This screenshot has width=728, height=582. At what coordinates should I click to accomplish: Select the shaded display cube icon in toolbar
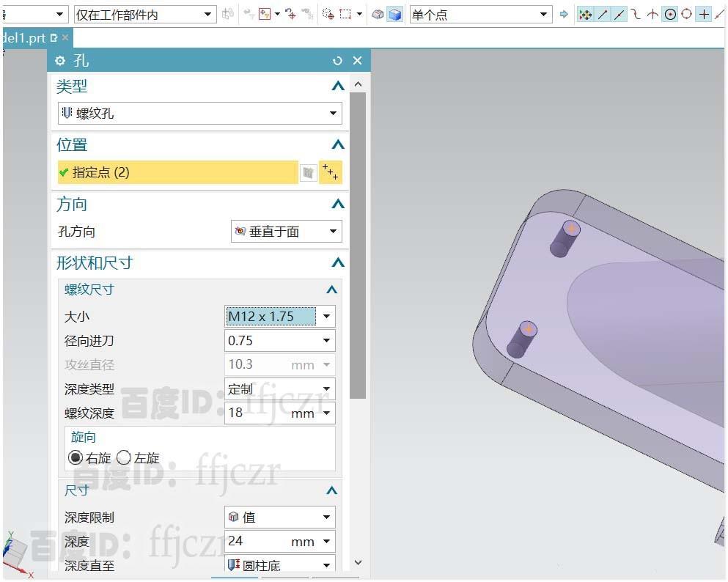[x=394, y=13]
